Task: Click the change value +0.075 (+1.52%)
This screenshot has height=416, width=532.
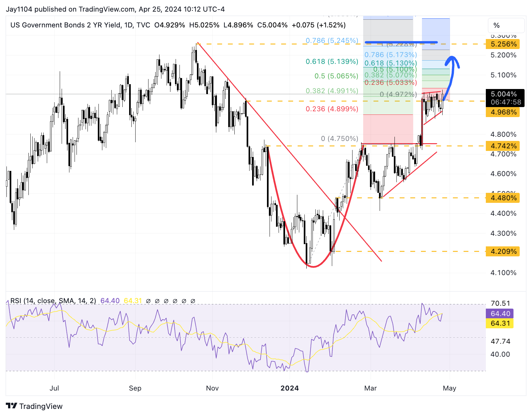Action: (x=319, y=25)
